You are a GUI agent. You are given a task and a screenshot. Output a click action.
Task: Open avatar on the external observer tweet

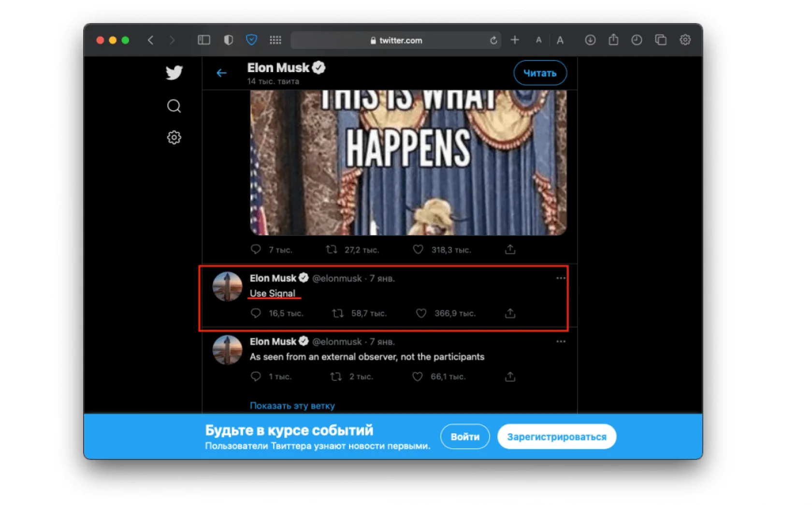227,350
